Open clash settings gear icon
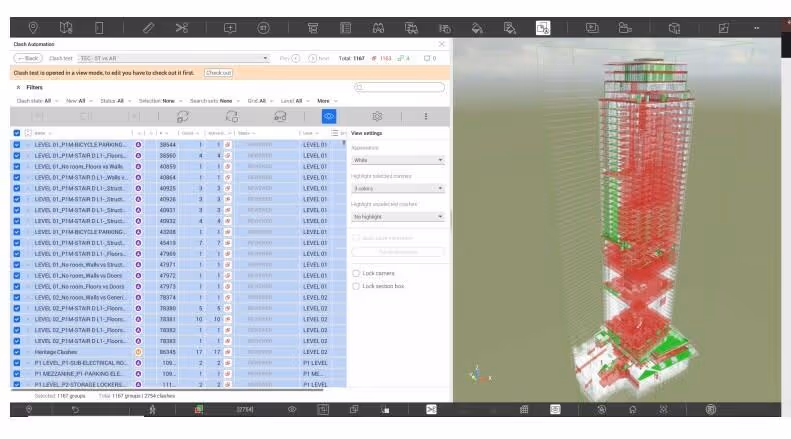The height and width of the screenshot is (439, 791). pos(377,117)
